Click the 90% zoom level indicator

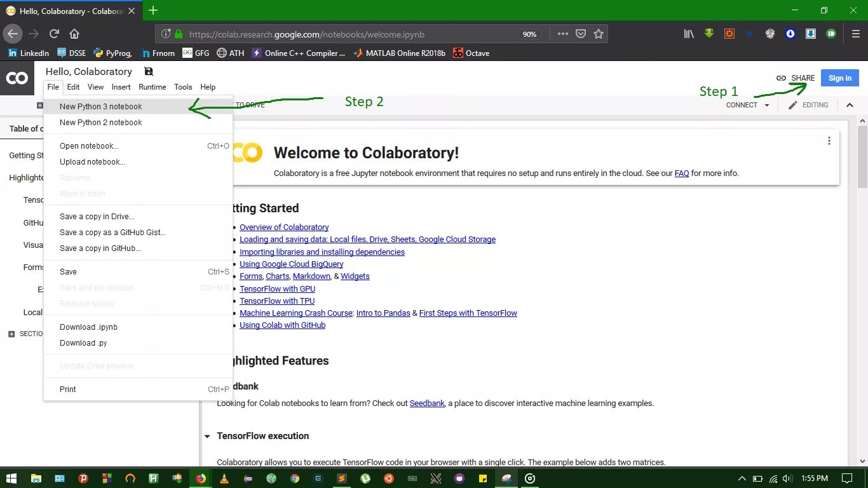coord(529,34)
